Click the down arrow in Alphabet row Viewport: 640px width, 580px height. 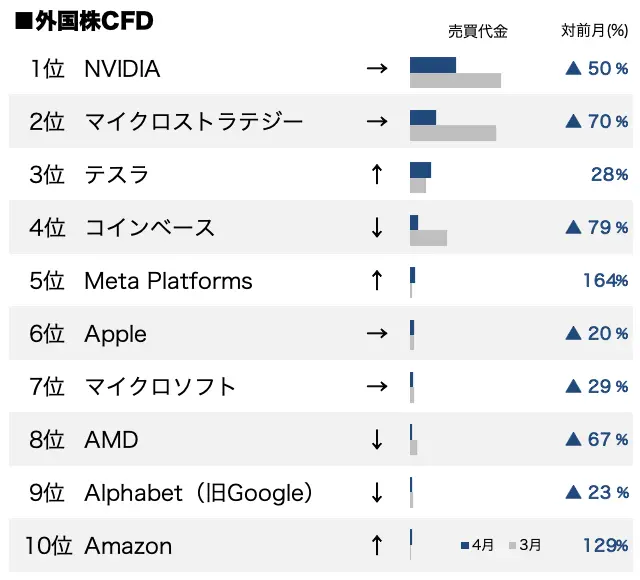[x=376, y=492]
